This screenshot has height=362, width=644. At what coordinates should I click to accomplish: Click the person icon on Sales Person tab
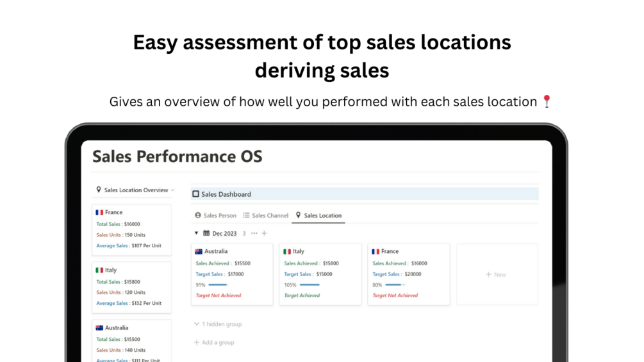[x=198, y=215]
